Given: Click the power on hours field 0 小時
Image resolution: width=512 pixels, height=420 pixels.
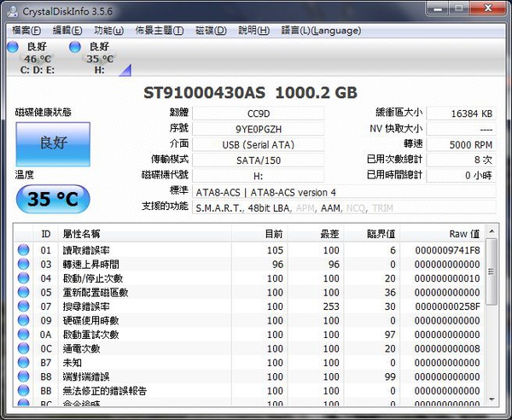Looking at the screenshot, I should tap(461, 176).
